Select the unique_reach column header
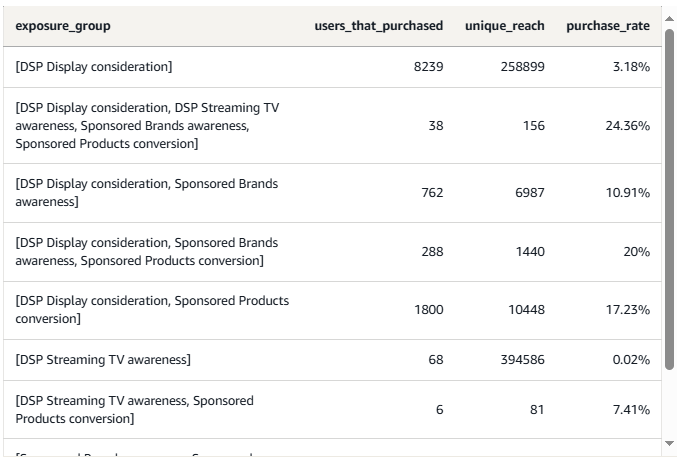The height and width of the screenshot is (465, 679). click(x=504, y=26)
